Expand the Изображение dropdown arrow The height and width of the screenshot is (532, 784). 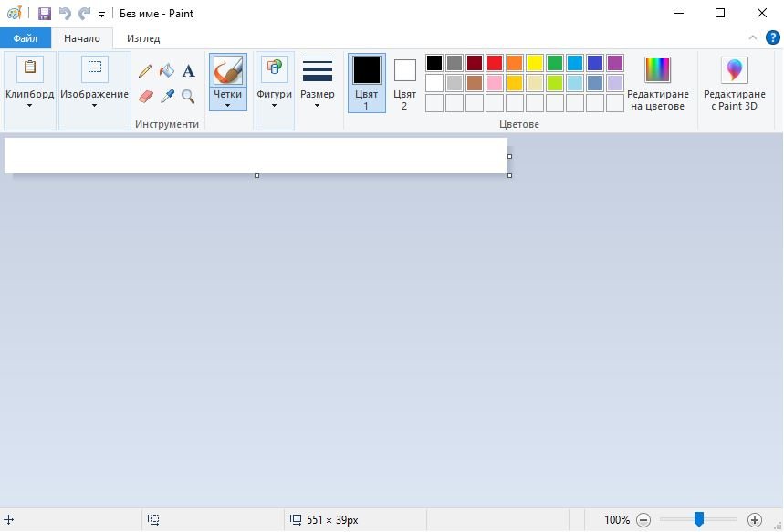[x=94, y=106]
